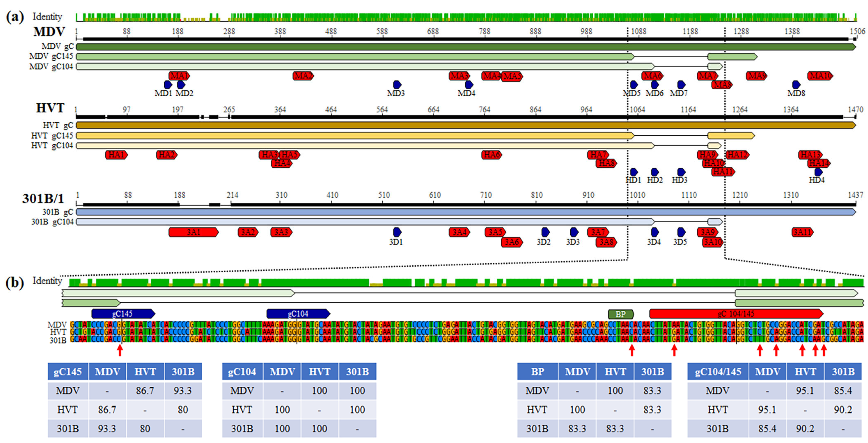Click position 688 on MDV ruler
Image resolution: width=868 pixels, height=443 pixels.
tap(433, 32)
